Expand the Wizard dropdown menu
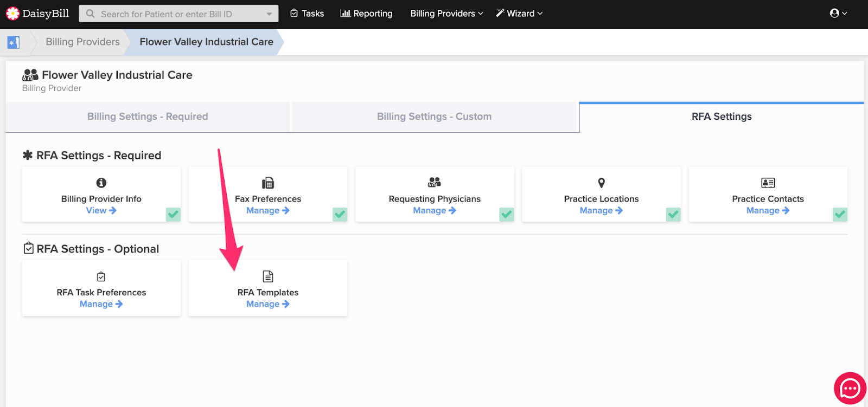This screenshot has height=407, width=868. (x=519, y=13)
